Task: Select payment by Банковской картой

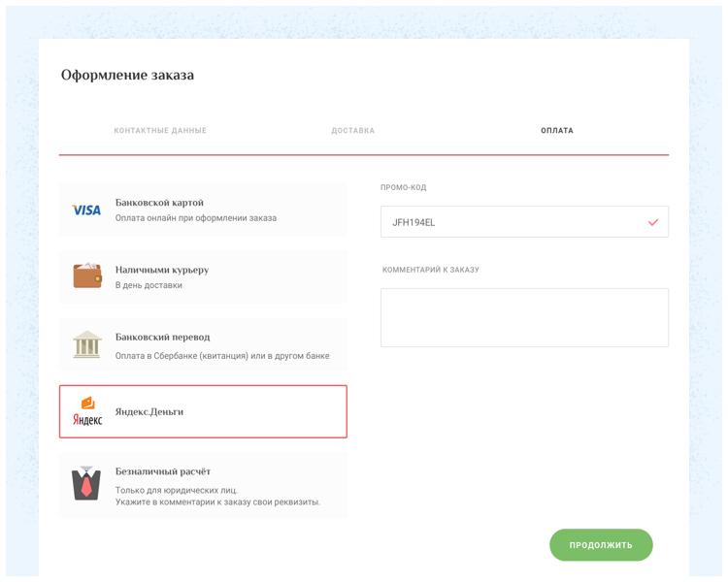Action: pyautogui.click(x=203, y=210)
